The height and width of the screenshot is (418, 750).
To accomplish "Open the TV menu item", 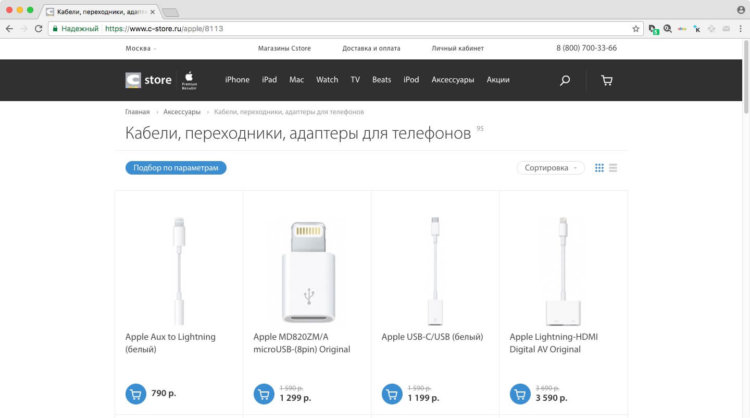I will click(x=355, y=80).
